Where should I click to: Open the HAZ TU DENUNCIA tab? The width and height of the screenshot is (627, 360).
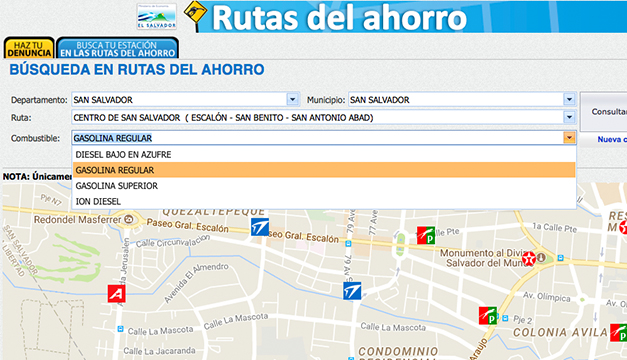(x=29, y=48)
